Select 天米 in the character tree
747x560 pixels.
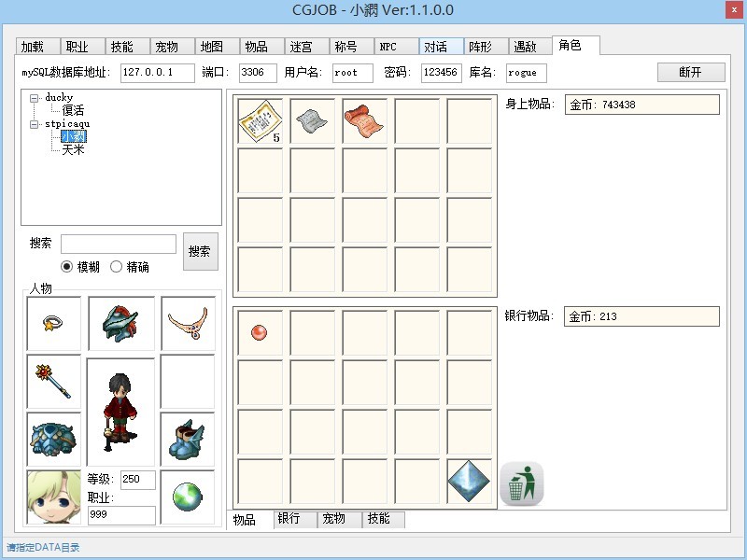[73, 149]
